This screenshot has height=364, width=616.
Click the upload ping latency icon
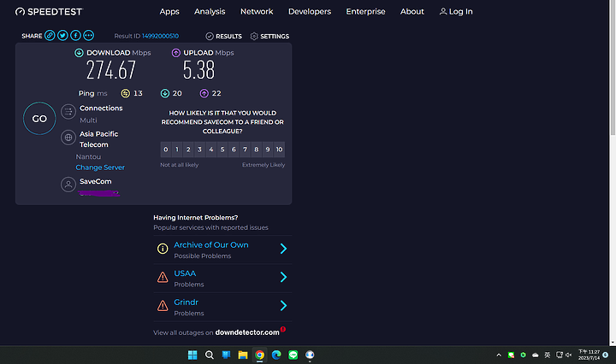pos(204,93)
